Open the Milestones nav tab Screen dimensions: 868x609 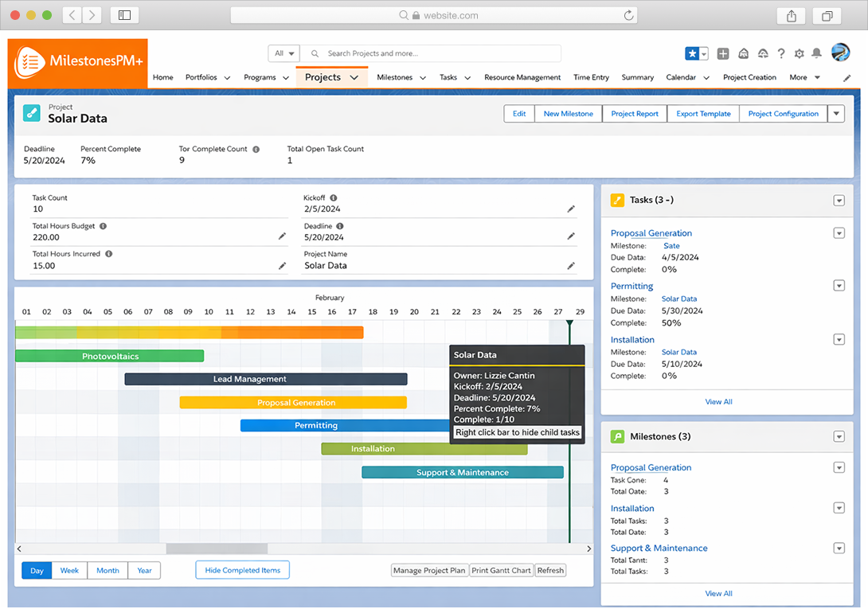pyautogui.click(x=395, y=77)
